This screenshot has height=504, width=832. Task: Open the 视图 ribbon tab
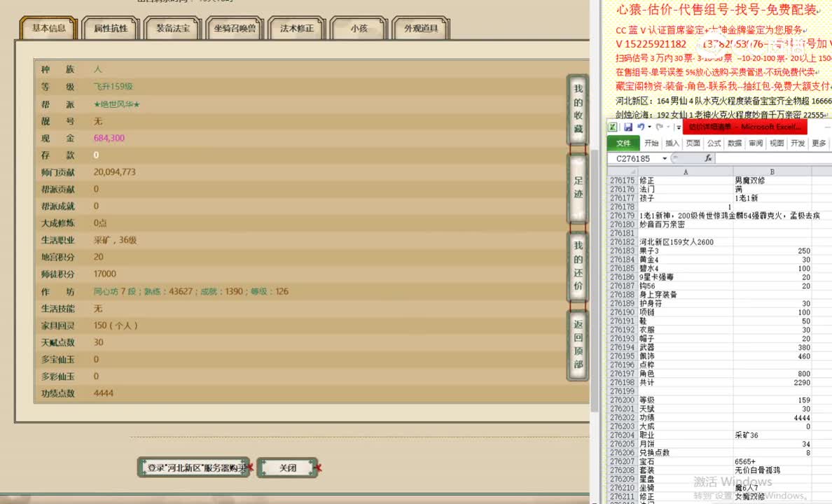pyautogui.click(x=777, y=143)
